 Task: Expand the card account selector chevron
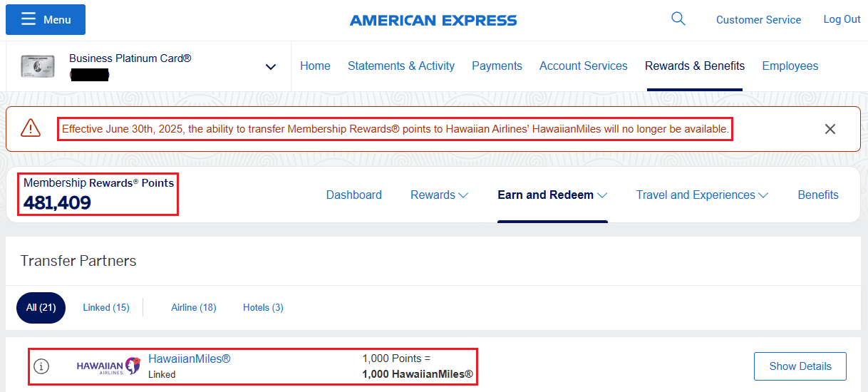click(271, 67)
